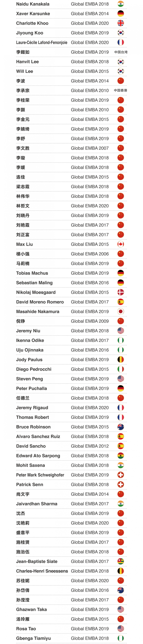Click the UK flag next to Charlotte Khoo
This screenshot has height=644, width=143.
click(121, 23)
